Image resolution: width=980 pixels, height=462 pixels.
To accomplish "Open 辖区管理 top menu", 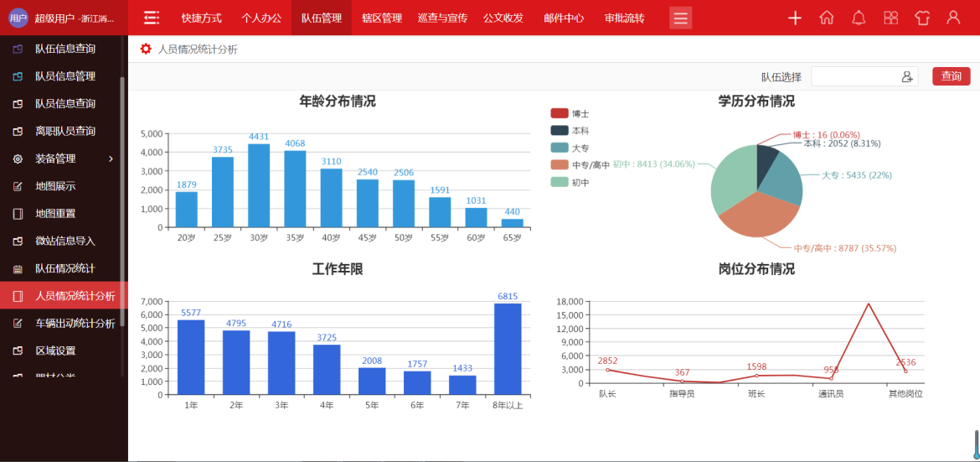I will point(382,18).
